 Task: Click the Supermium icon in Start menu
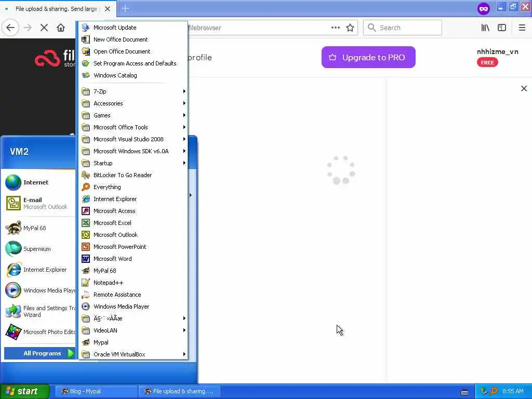[x=13, y=249]
